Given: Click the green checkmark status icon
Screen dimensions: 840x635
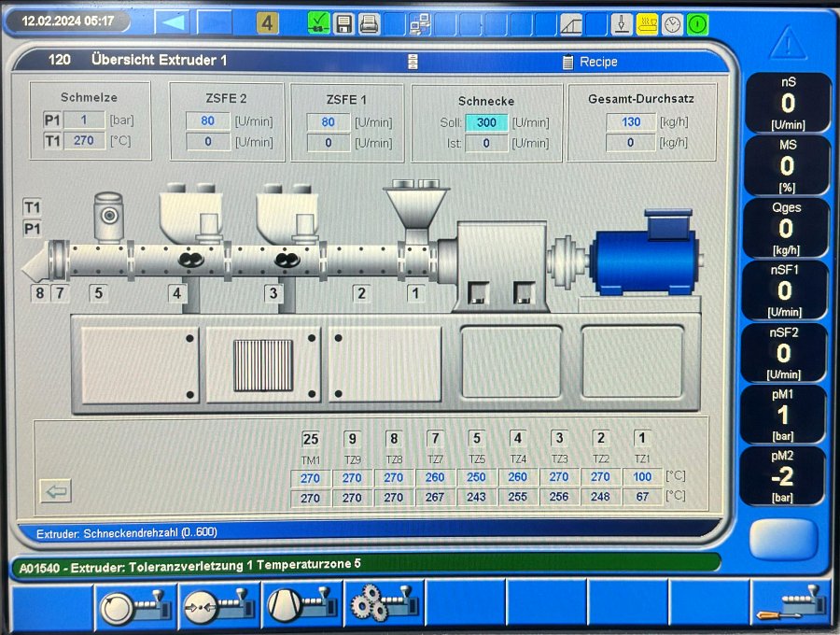Looking at the screenshot, I should click(x=318, y=23).
